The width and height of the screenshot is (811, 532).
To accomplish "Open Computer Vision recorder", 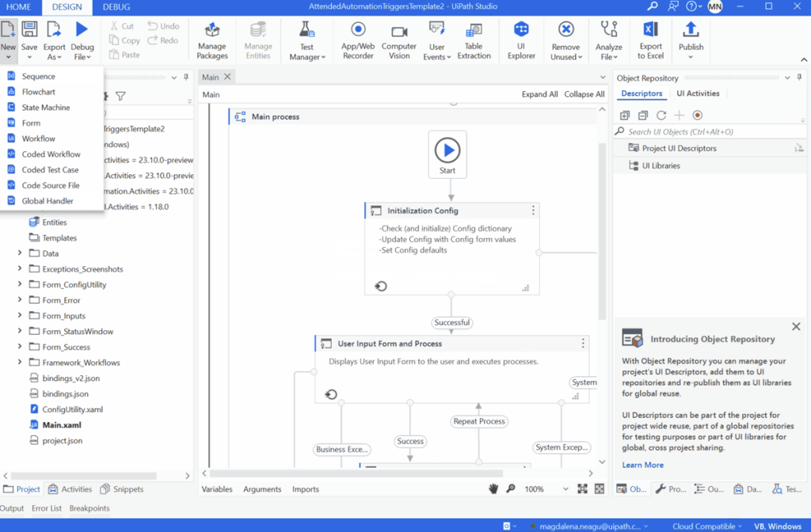I will [x=399, y=41].
